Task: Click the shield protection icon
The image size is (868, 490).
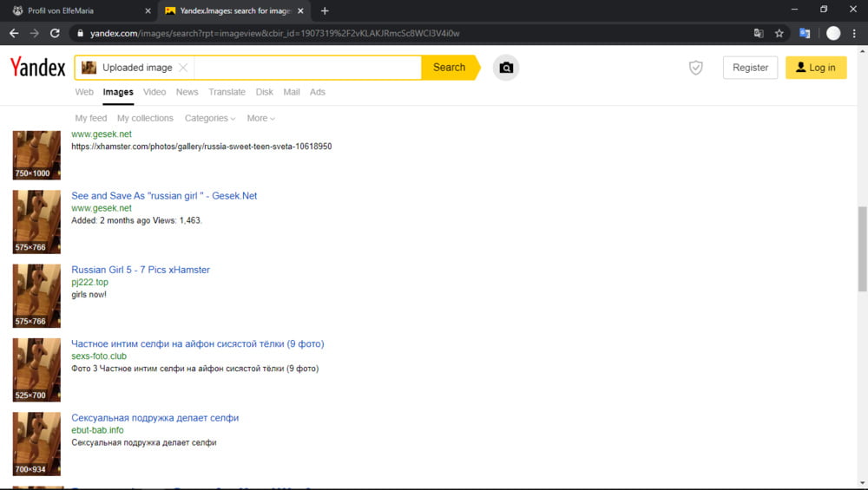Action: pyautogui.click(x=695, y=68)
